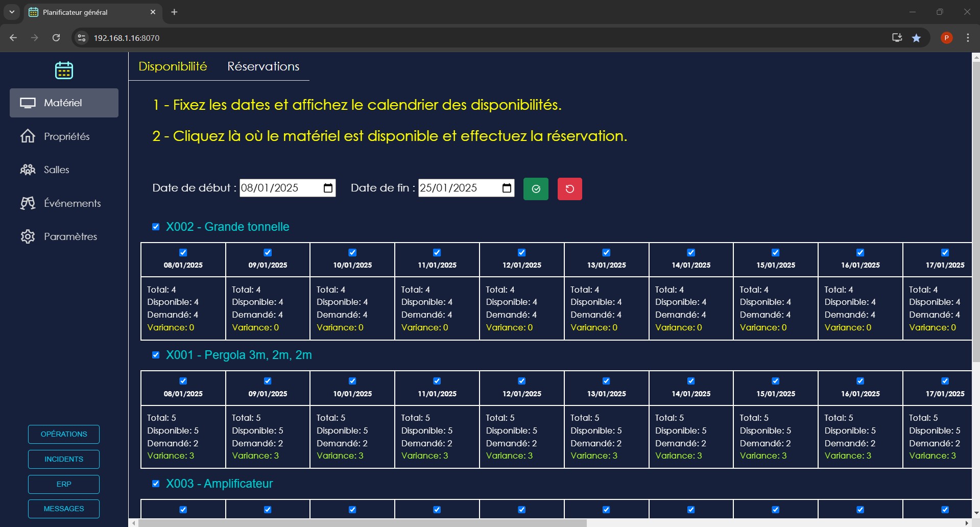Open the browser tab search dropdown

tap(12, 12)
